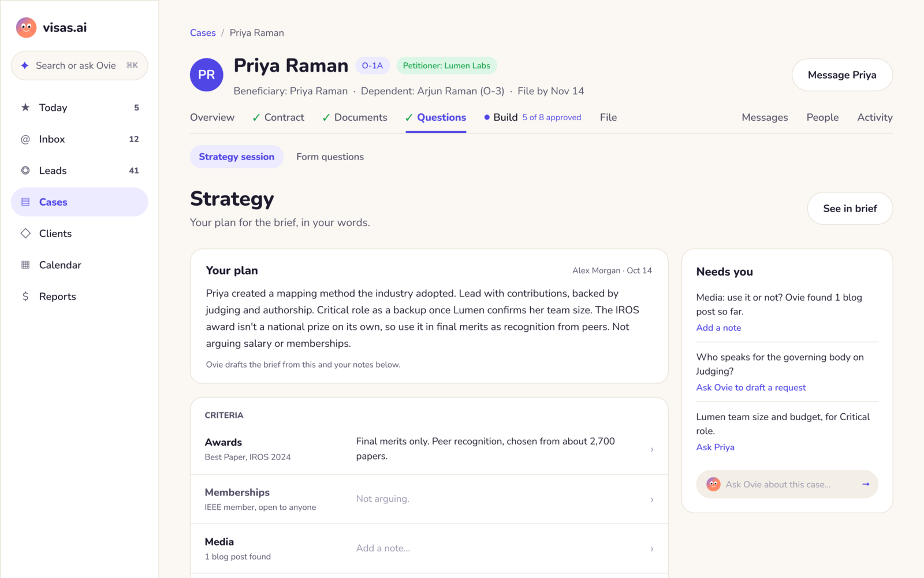
Task: Click the PR avatar circle
Action: pyautogui.click(x=207, y=75)
